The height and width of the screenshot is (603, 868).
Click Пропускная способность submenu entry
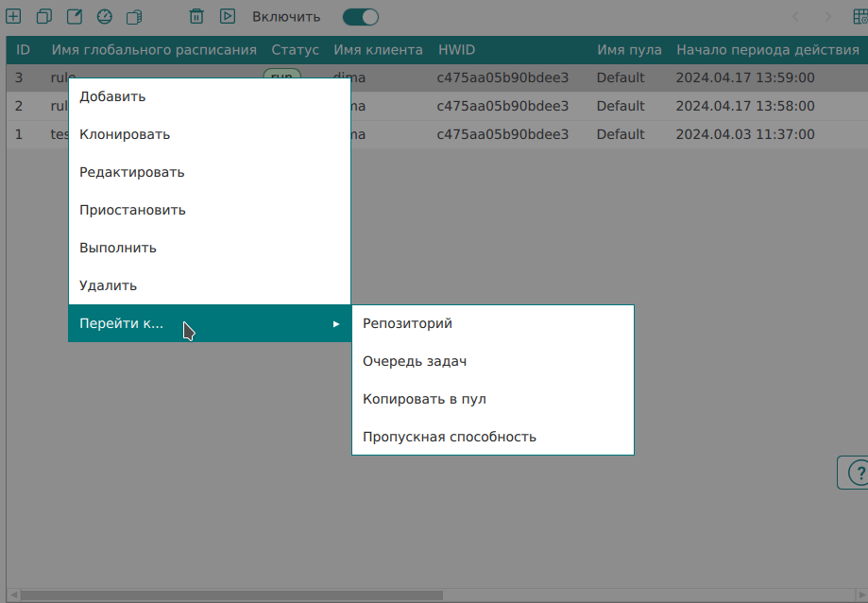450,437
